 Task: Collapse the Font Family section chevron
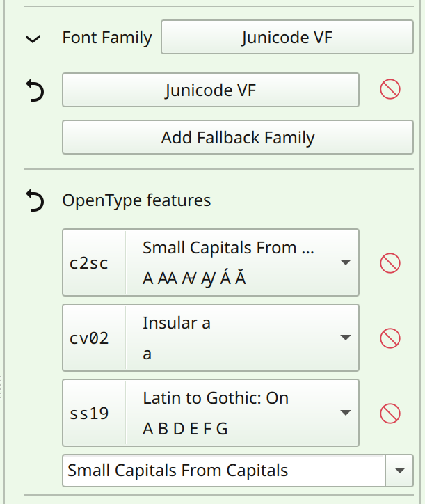click(33, 39)
